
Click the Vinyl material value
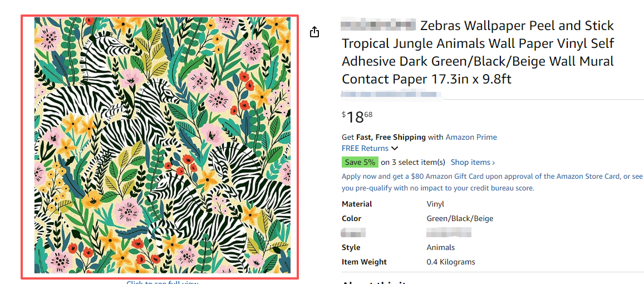[x=435, y=204]
